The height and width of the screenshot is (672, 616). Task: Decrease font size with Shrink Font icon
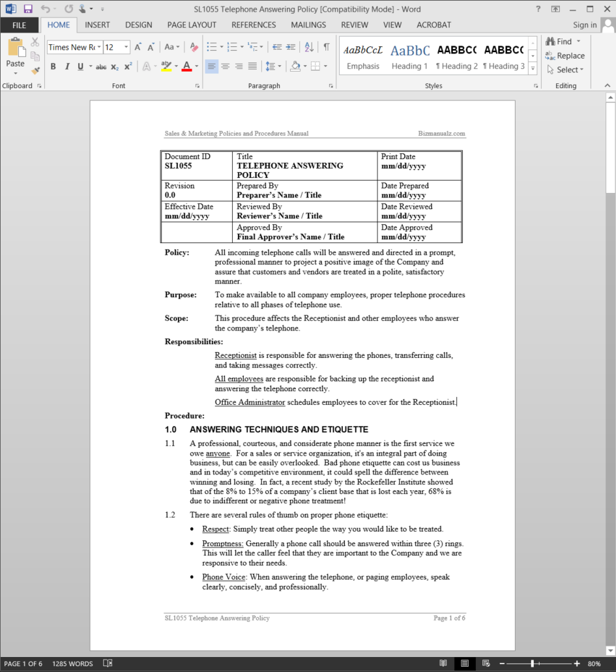151,47
